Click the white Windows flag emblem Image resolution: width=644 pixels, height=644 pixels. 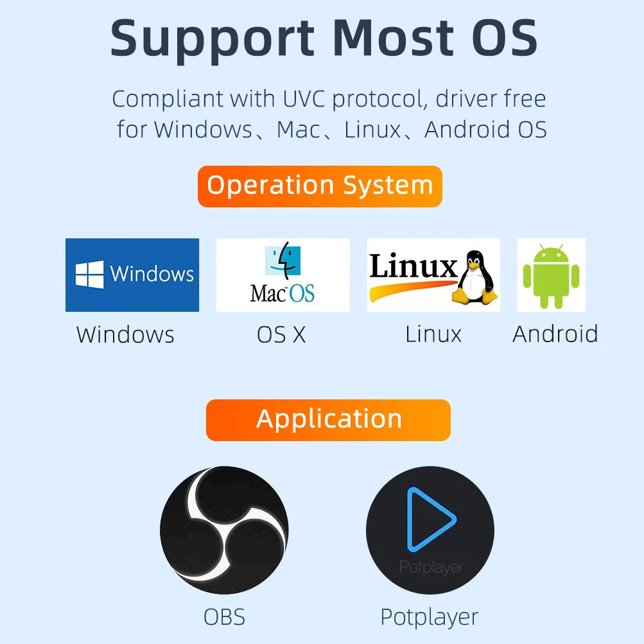(x=89, y=274)
